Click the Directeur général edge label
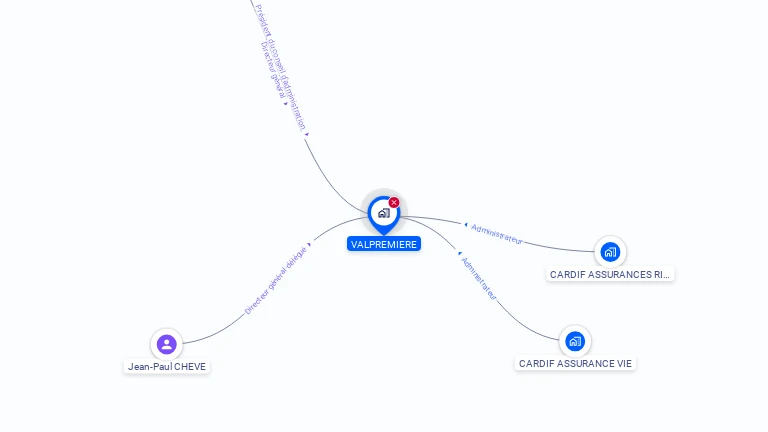The height and width of the screenshot is (432, 768). pos(273,70)
